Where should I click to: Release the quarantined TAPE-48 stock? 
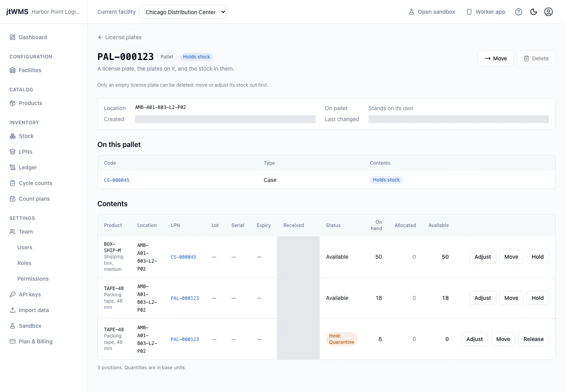point(533,339)
